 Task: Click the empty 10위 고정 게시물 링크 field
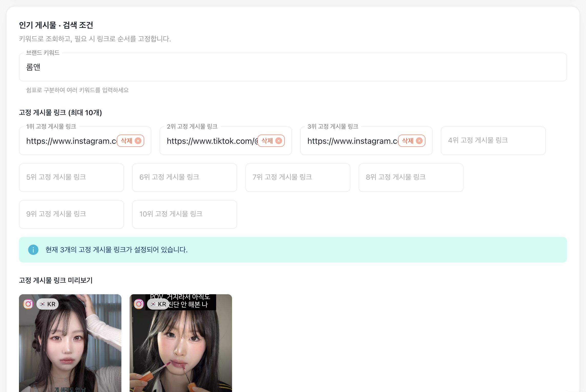pos(184,214)
